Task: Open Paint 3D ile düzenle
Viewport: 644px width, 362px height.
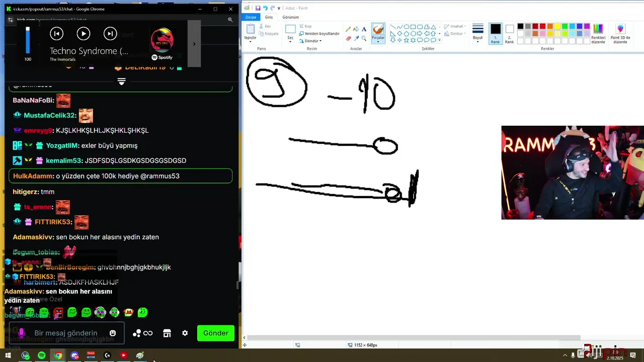Action: 620,34
